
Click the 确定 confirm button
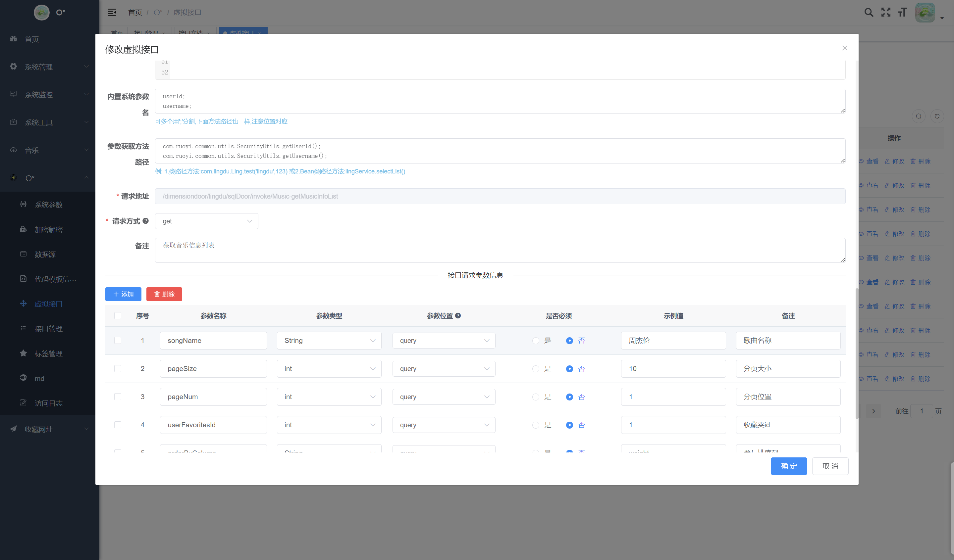[789, 466]
